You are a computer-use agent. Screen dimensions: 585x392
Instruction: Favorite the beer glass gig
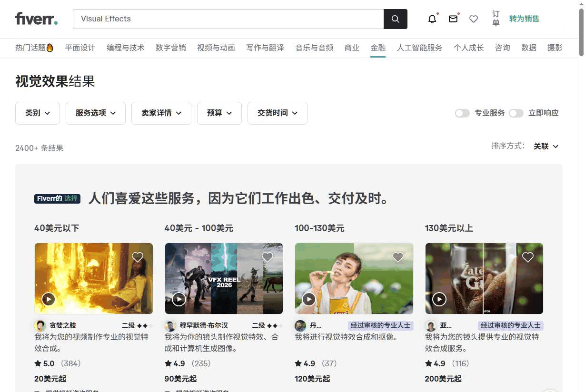[528, 257]
